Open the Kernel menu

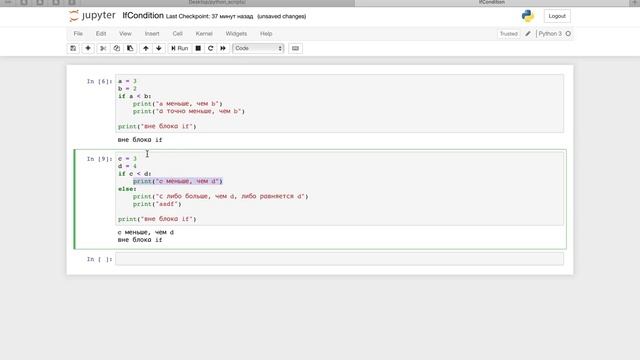[204, 33]
